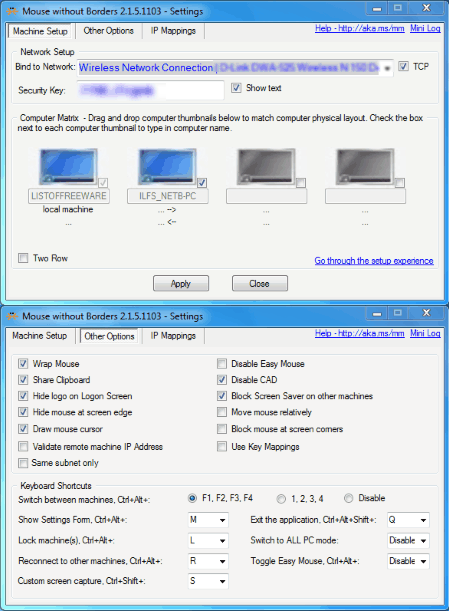Click the empty fourth computer name field

pos(366,196)
